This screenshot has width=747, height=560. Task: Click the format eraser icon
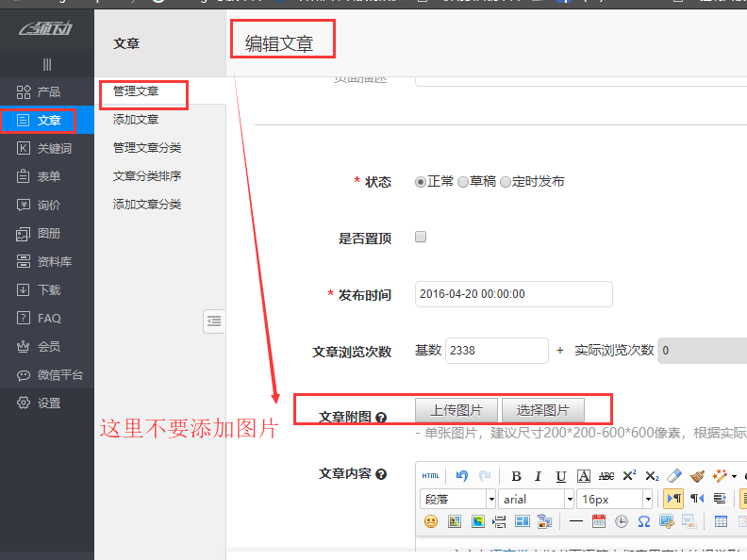tap(674, 476)
